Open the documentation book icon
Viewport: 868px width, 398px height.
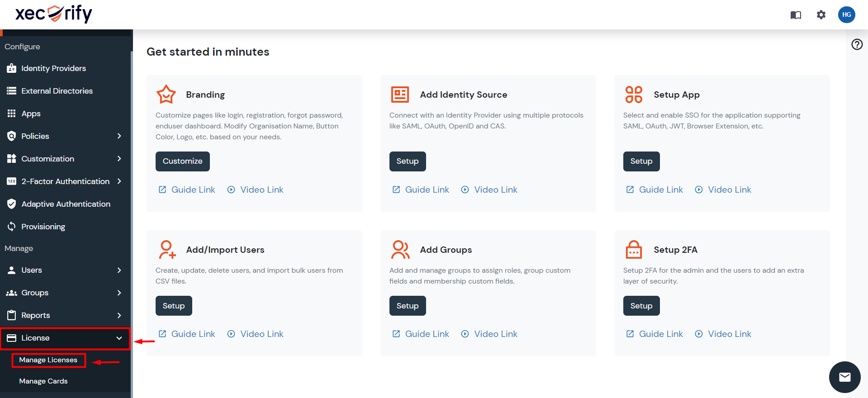click(x=796, y=15)
